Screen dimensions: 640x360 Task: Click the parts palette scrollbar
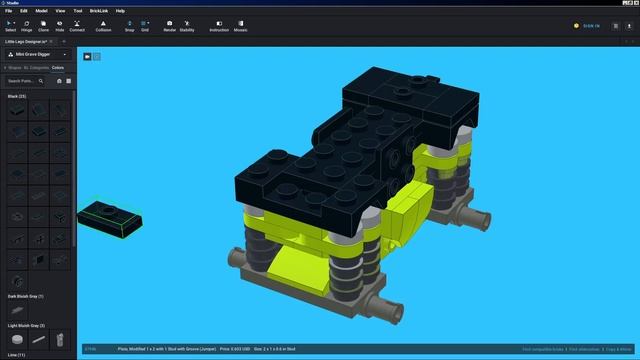[x=74, y=168]
